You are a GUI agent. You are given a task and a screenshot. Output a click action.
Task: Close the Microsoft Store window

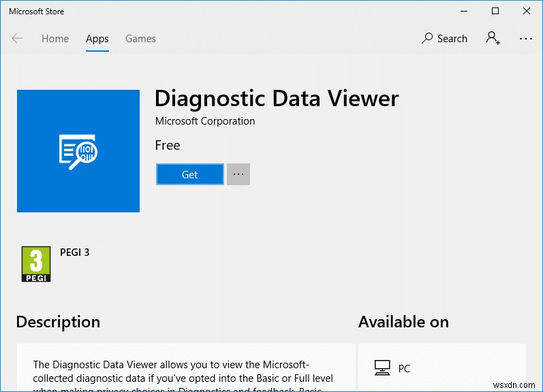click(x=527, y=11)
